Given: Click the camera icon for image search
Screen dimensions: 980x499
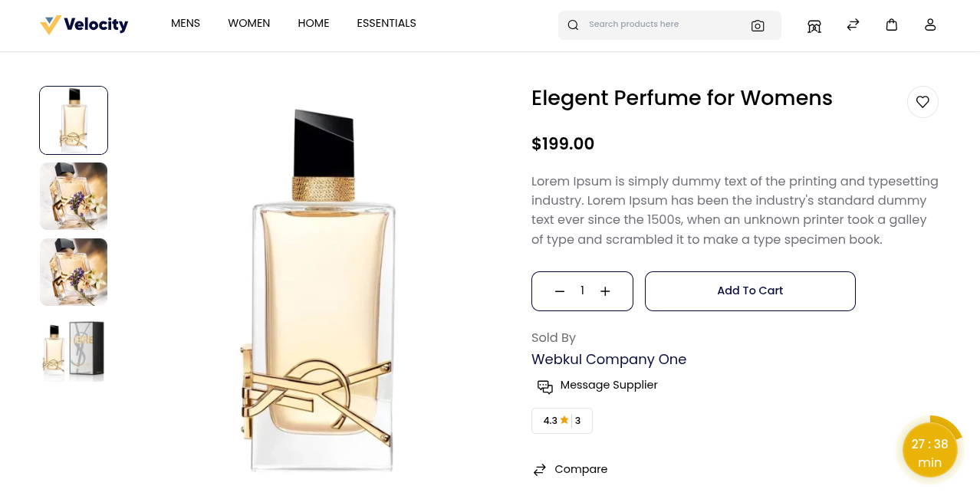Looking at the screenshot, I should pyautogui.click(x=758, y=25).
